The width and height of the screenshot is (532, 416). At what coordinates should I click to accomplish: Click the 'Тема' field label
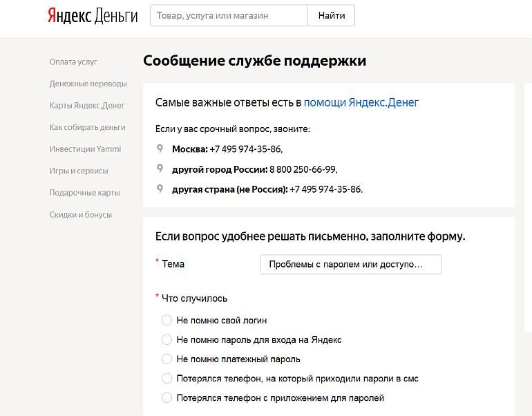pos(173,264)
